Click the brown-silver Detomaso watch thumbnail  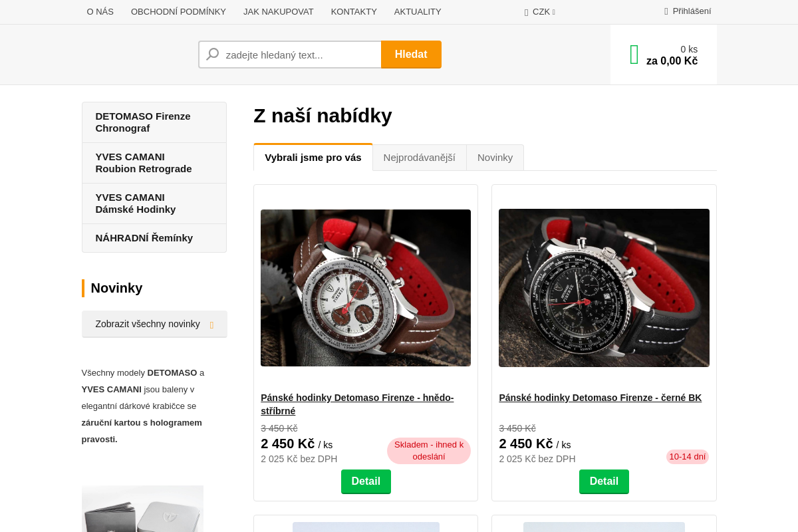point(366,288)
